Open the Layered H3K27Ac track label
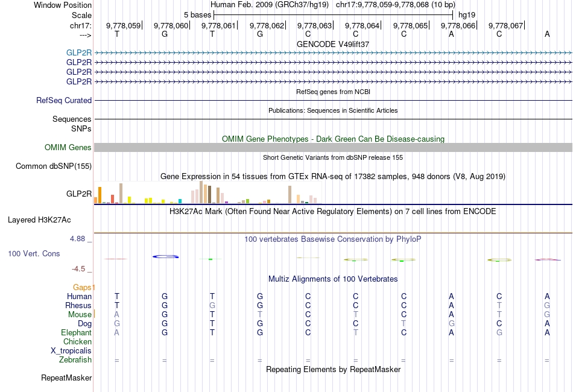 coord(39,220)
